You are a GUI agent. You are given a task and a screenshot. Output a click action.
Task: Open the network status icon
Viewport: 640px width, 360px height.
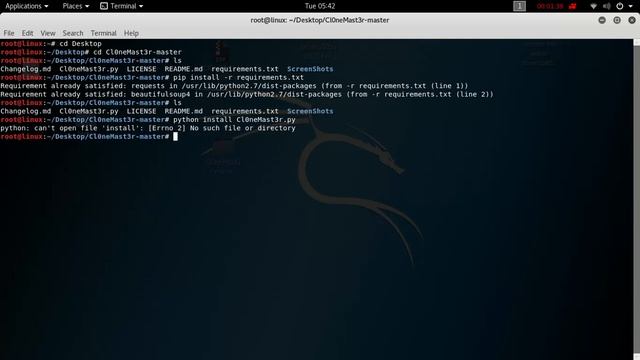tap(593, 6)
